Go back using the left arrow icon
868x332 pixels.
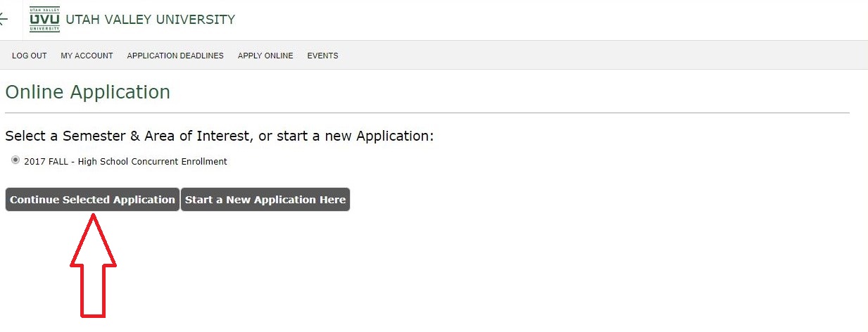pos(3,20)
